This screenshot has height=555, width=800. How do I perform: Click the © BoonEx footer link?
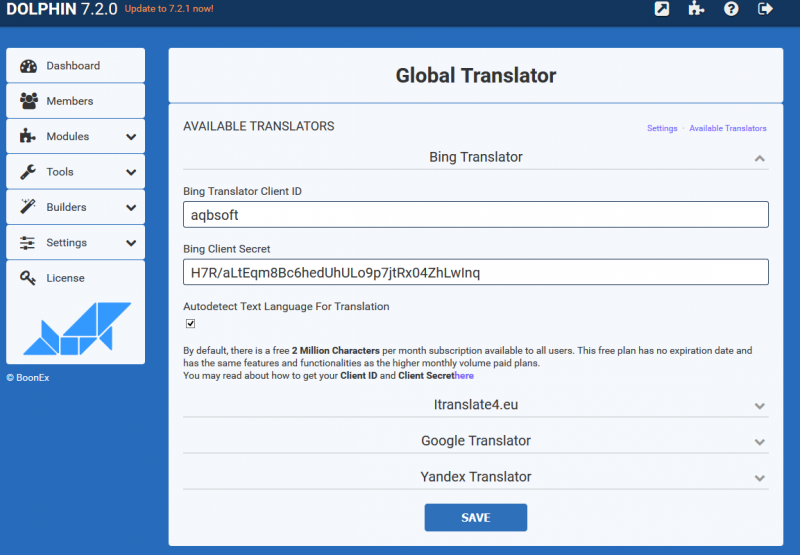[28, 377]
